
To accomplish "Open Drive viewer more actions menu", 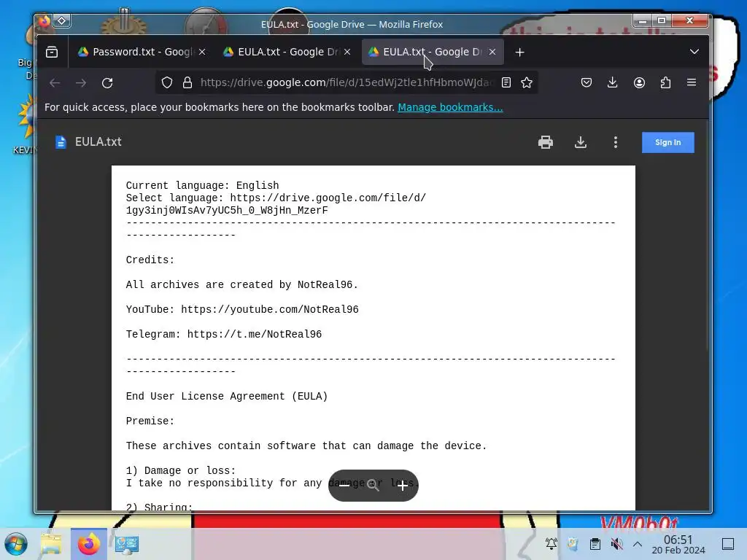I will [616, 142].
